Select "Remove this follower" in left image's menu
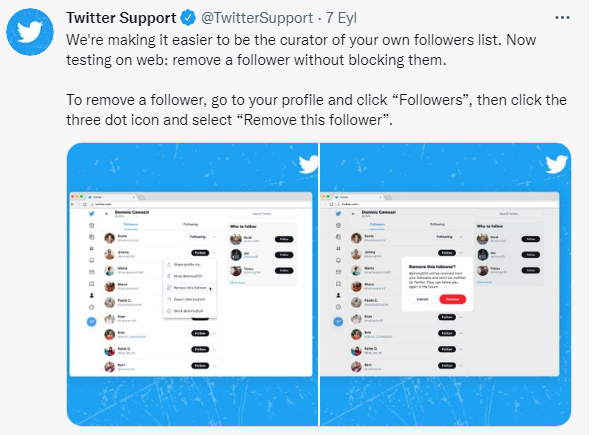 [x=190, y=288]
